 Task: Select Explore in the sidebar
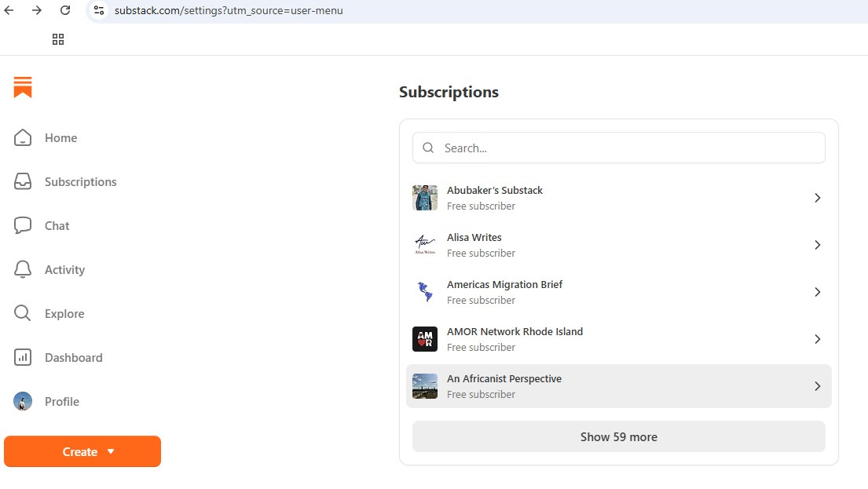coord(64,314)
